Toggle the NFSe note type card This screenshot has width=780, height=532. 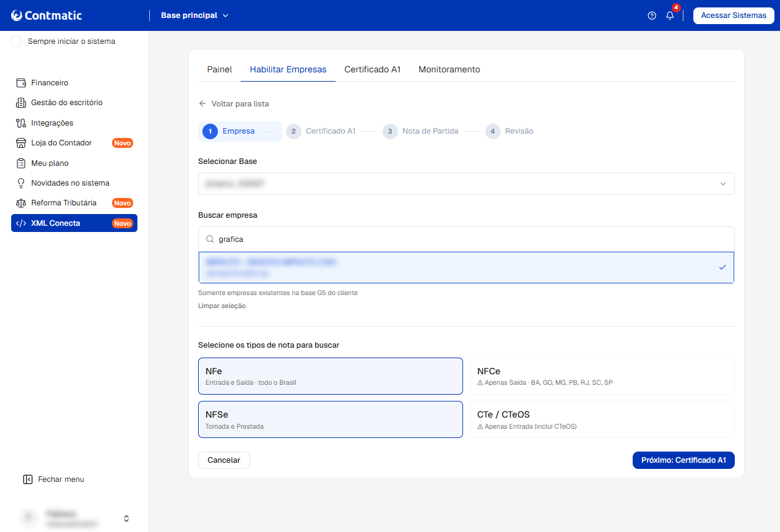coord(331,419)
